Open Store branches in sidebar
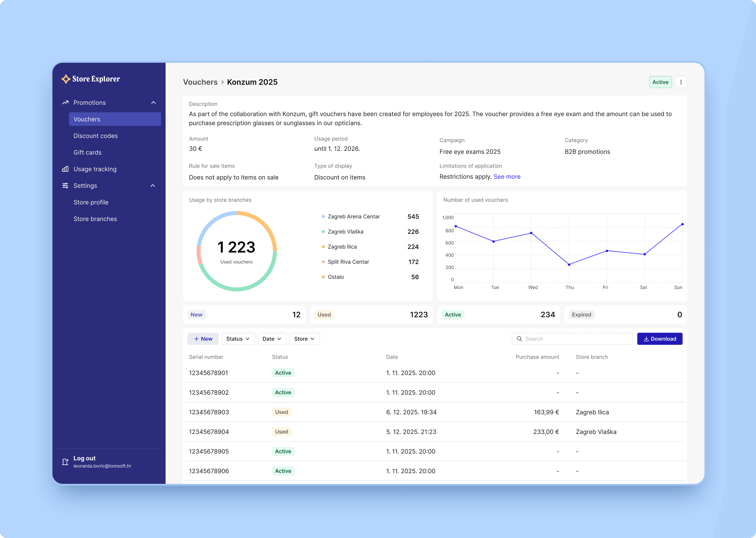Viewport: 756px width, 538px height. point(95,219)
